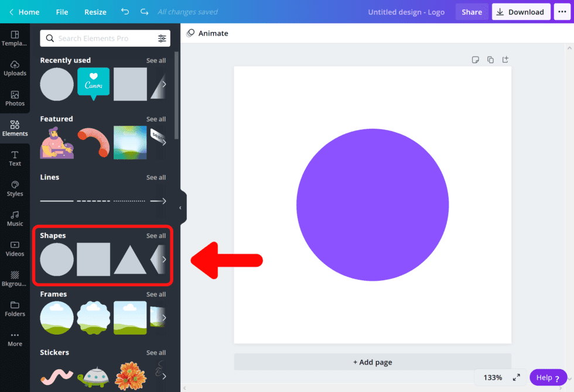Image resolution: width=574 pixels, height=392 pixels.
Task: Open the Resize menu
Action: click(x=95, y=12)
